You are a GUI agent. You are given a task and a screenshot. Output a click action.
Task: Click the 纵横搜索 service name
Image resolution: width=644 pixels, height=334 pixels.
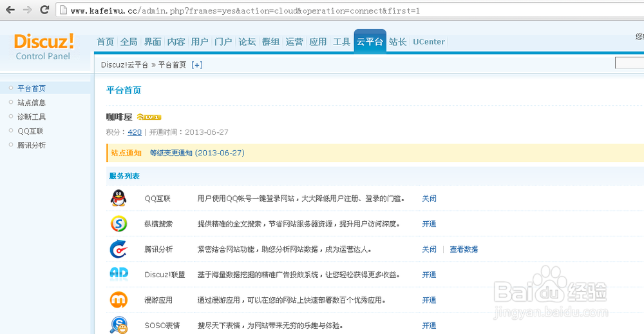point(158,224)
